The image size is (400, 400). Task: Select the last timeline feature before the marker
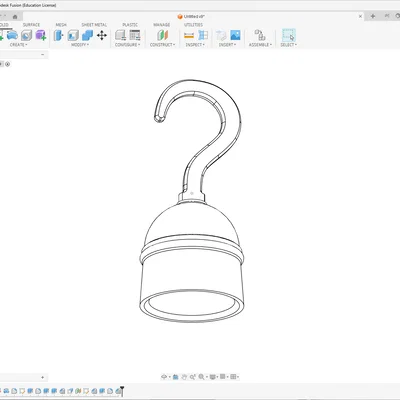click(x=118, y=391)
